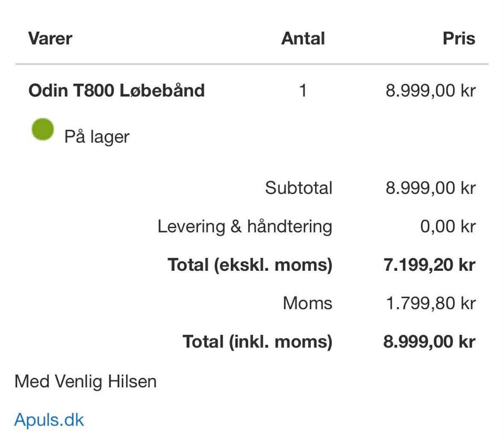Open the Apuls.dk link
Viewport: 504px width, 445px height.
49,420
